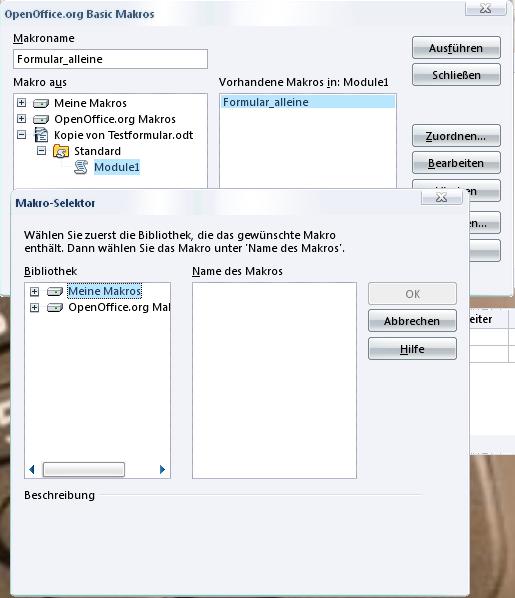515x598 pixels.
Task: Expand OpenOffice.org Makros in Makro aus tree
Action: pos(21,119)
